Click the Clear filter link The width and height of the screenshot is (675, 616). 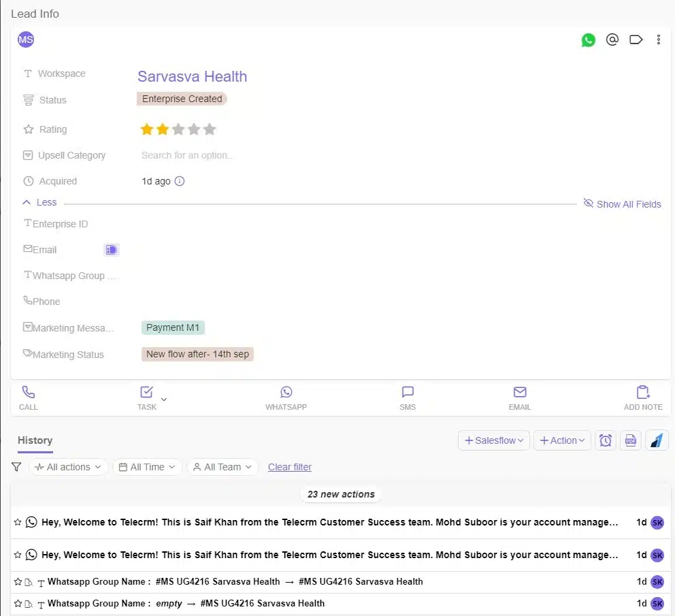(x=290, y=467)
